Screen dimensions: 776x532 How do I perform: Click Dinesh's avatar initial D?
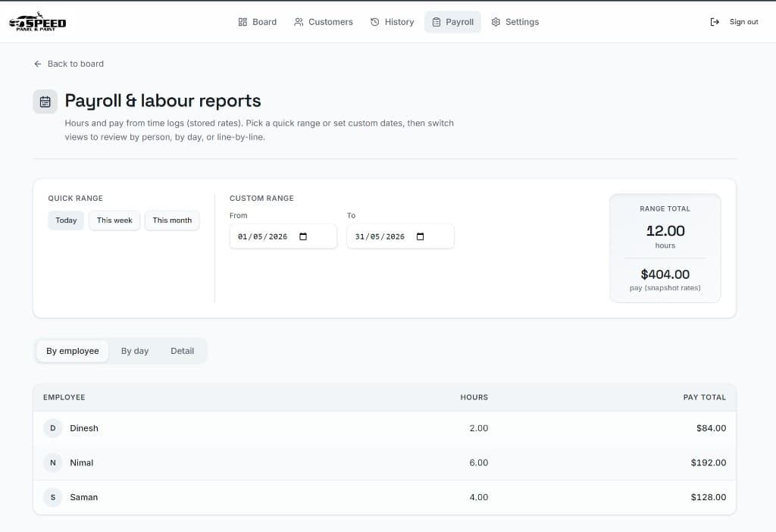53,428
